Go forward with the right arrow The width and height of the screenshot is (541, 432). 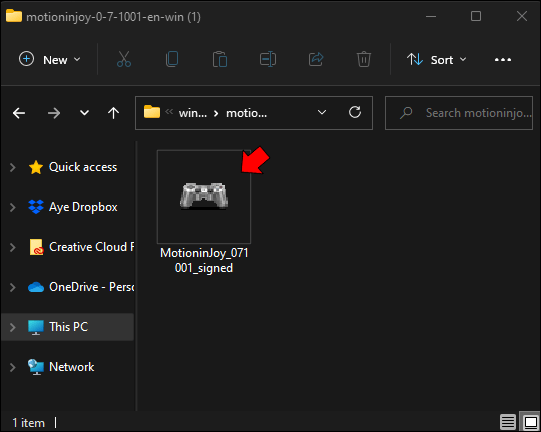54,113
